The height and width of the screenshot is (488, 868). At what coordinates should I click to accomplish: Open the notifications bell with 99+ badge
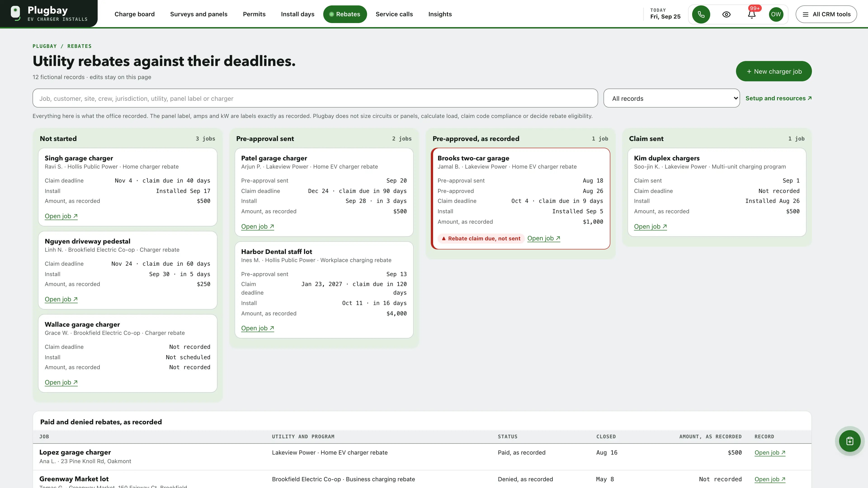click(752, 14)
